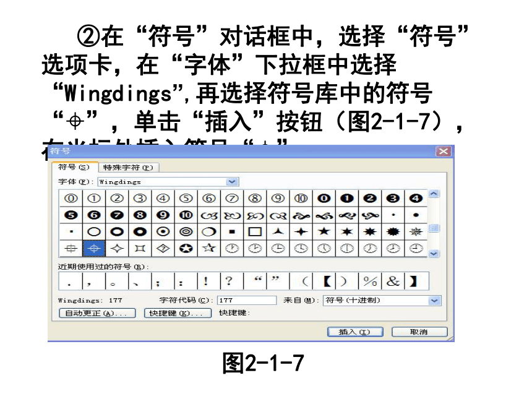Click the 取消 cancel button
Viewport: 532px width, 399px height.
tap(419, 332)
